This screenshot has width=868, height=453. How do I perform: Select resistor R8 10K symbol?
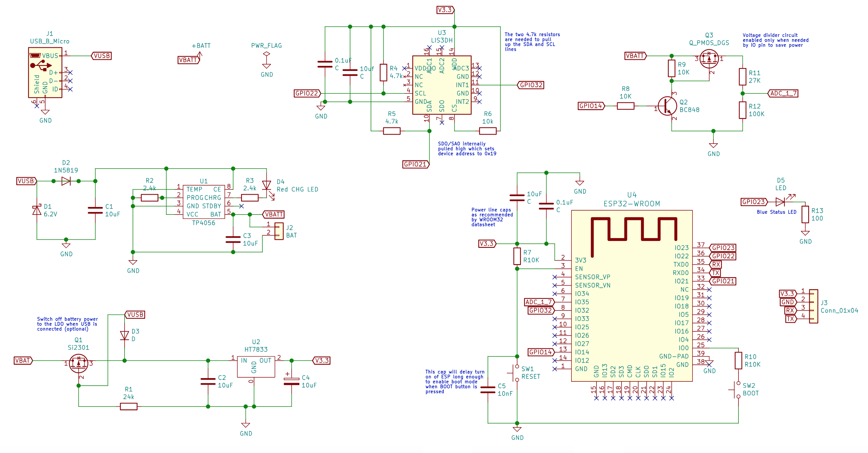click(625, 106)
